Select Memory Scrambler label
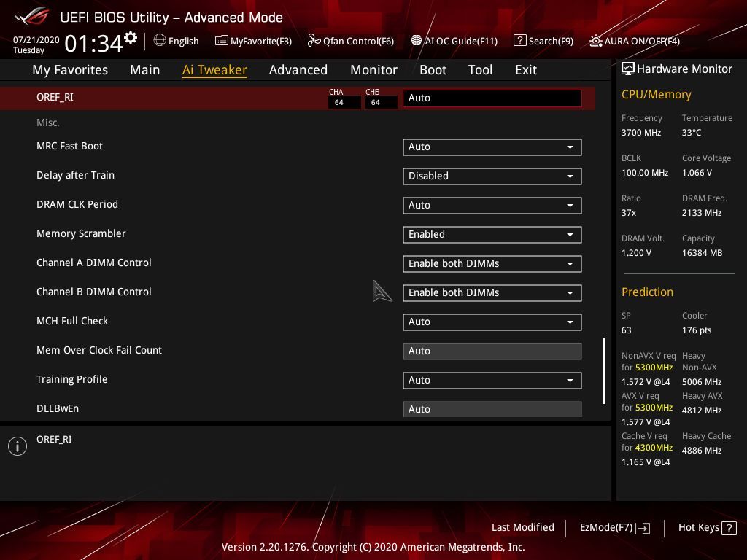 (81, 233)
